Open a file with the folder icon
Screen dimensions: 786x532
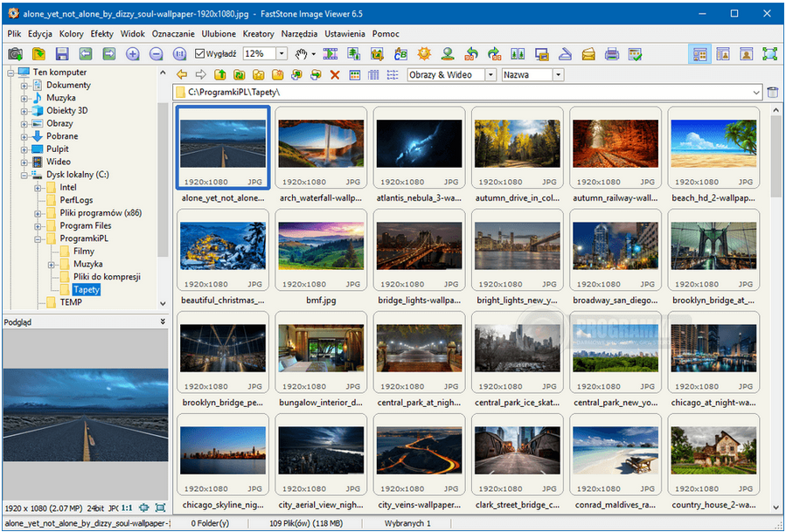coord(38,53)
